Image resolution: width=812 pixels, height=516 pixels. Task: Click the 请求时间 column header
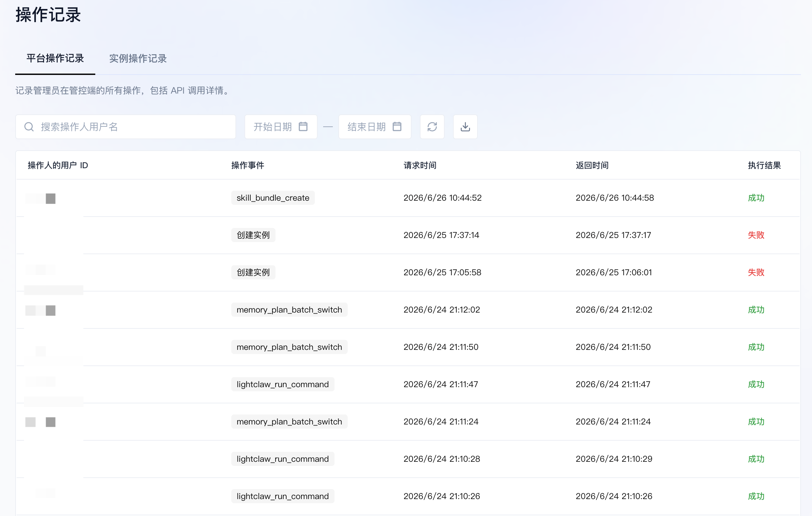[420, 165]
